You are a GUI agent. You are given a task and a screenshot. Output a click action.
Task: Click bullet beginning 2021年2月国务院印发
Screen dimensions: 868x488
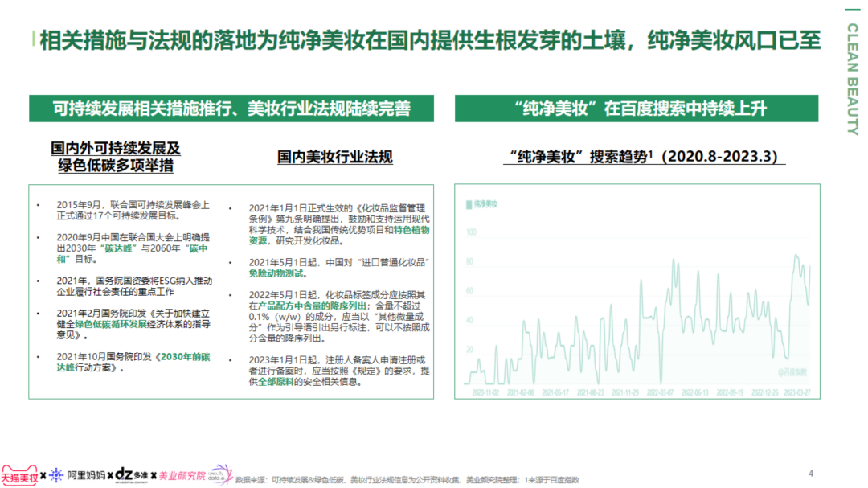pyautogui.click(x=133, y=324)
